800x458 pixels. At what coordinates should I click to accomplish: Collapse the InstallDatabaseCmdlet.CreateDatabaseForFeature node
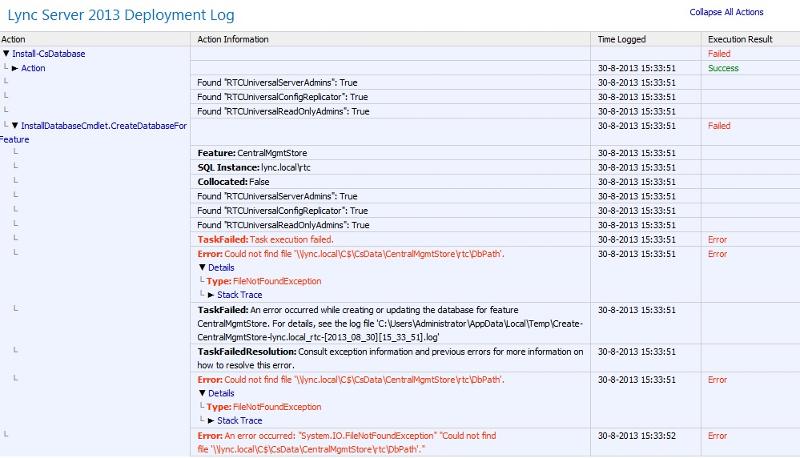[x=15, y=125]
